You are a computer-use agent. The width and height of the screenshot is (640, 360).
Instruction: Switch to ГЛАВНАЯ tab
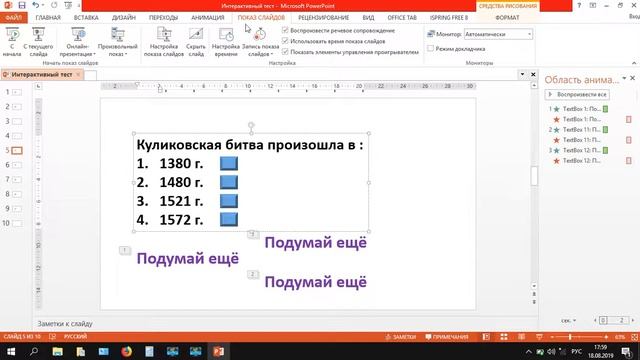click(48, 18)
